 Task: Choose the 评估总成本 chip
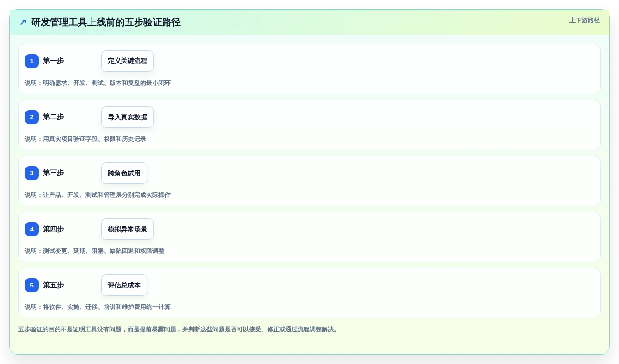(124, 285)
